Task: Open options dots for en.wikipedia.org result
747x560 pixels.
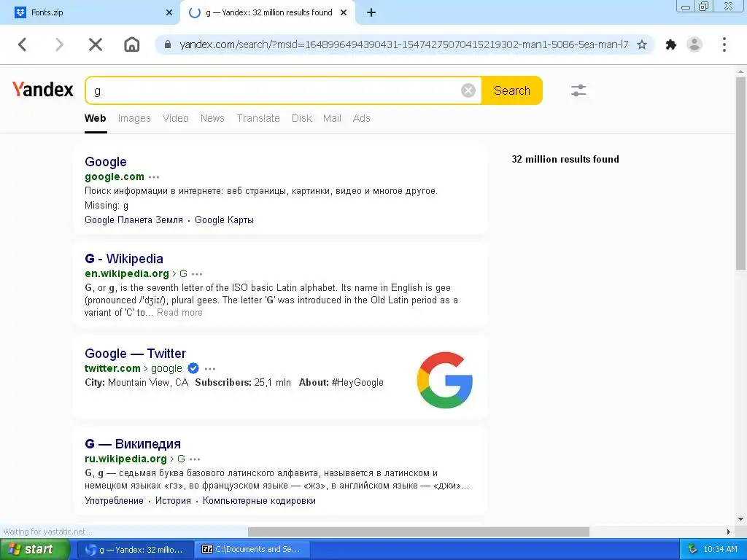Action: [x=197, y=274]
